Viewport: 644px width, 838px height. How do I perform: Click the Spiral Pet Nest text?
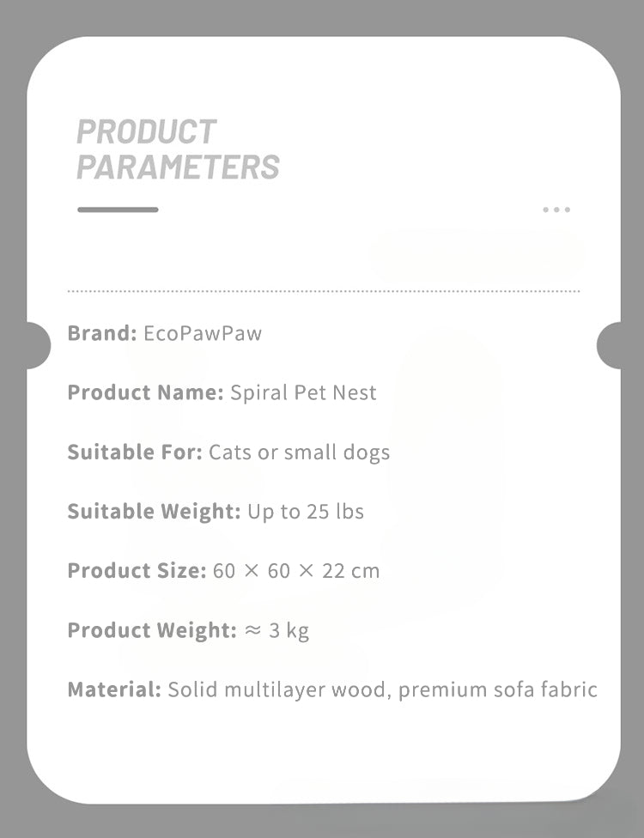pos(303,393)
